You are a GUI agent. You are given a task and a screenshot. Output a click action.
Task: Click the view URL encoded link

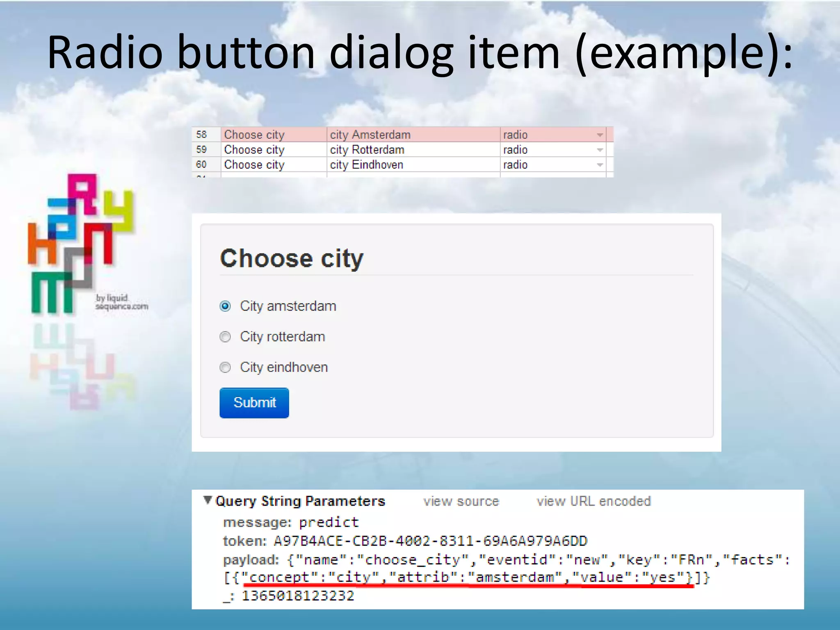(x=594, y=501)
